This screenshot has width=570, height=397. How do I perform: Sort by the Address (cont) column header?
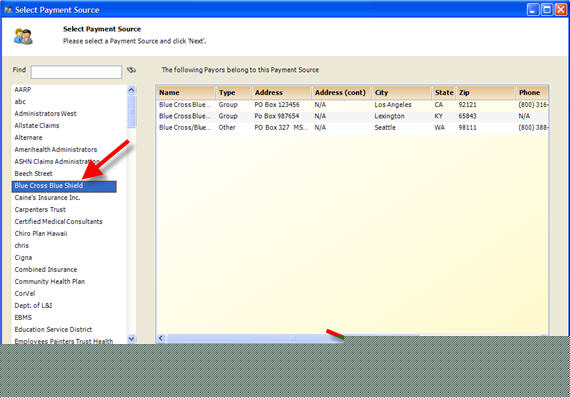point(342,93)
